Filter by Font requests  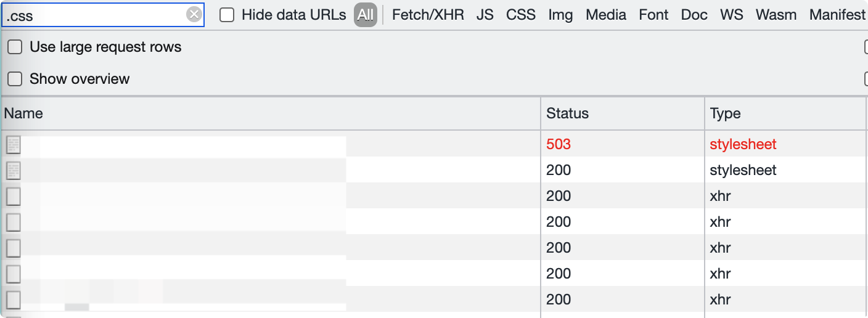(653, 15)
